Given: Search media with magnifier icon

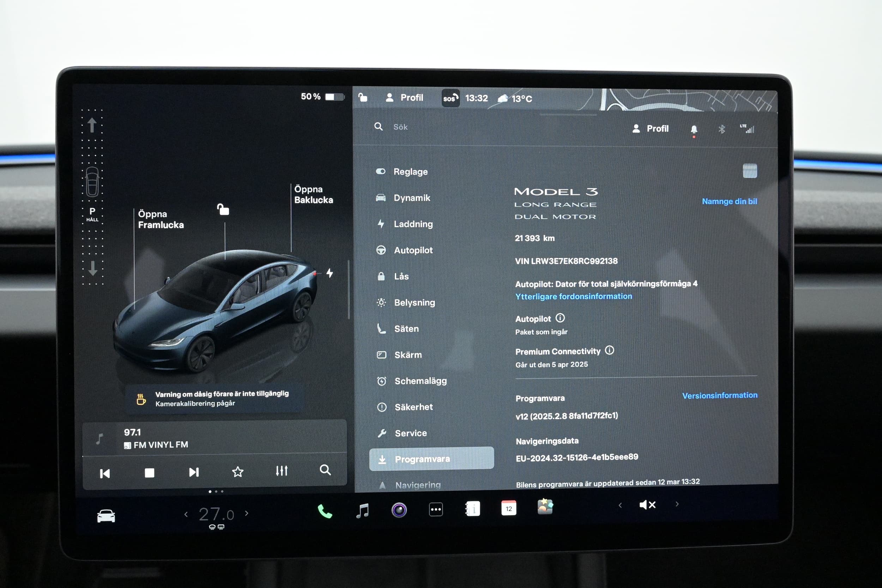Looking at the screenshot, I should pyautogui.click(x=325, y=470).
